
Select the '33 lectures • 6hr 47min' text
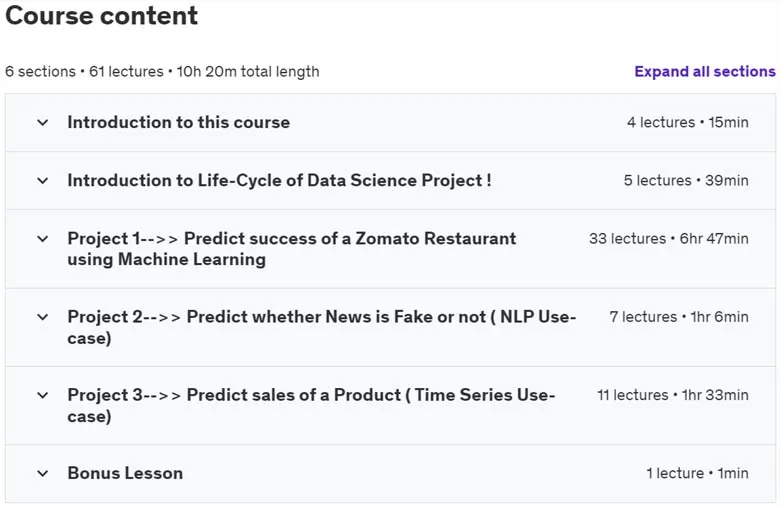pos(669,239)
